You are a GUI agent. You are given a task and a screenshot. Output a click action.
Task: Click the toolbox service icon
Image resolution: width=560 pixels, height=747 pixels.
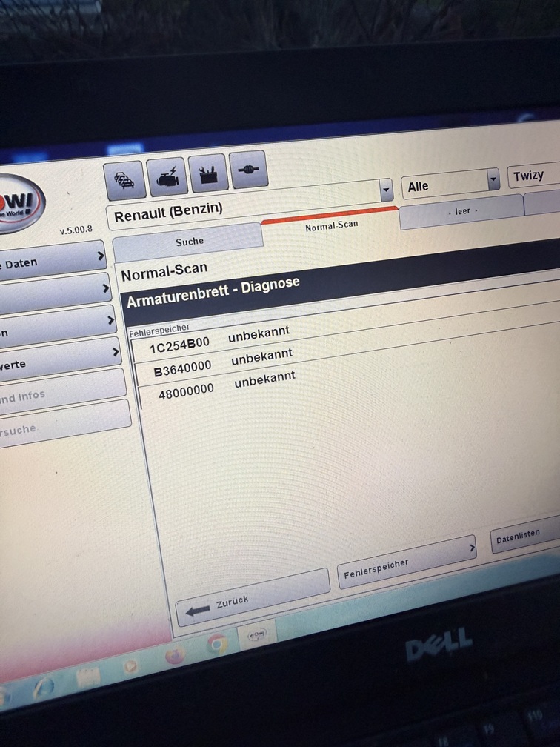207,174
